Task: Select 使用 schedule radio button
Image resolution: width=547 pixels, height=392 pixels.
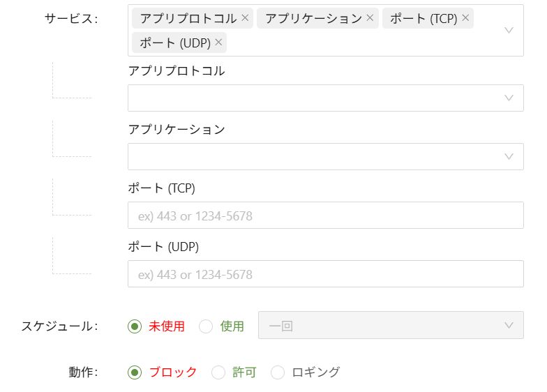Action: click(206, 326)
